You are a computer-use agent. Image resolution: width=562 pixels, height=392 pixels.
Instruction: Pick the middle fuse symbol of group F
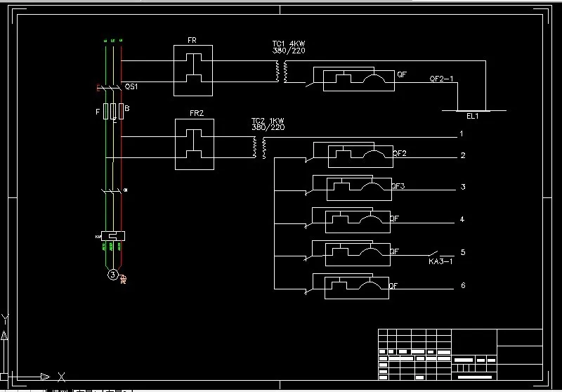113,111
